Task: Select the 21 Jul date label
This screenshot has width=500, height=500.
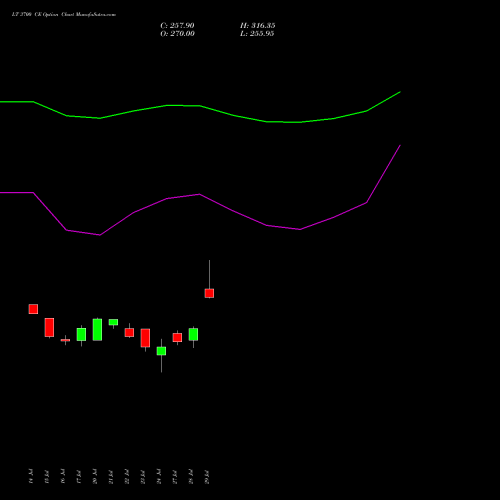Action: coord(111,476)
